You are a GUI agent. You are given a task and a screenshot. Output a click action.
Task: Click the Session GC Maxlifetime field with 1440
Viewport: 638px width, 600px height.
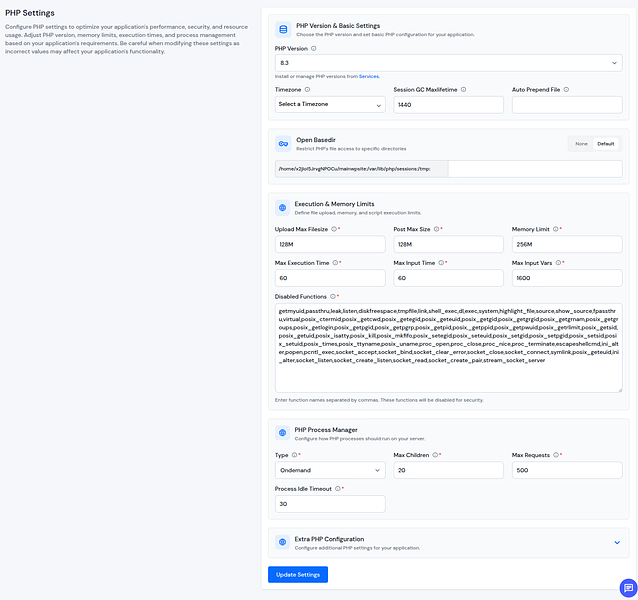pyautogui.click(x=448, y=105)
